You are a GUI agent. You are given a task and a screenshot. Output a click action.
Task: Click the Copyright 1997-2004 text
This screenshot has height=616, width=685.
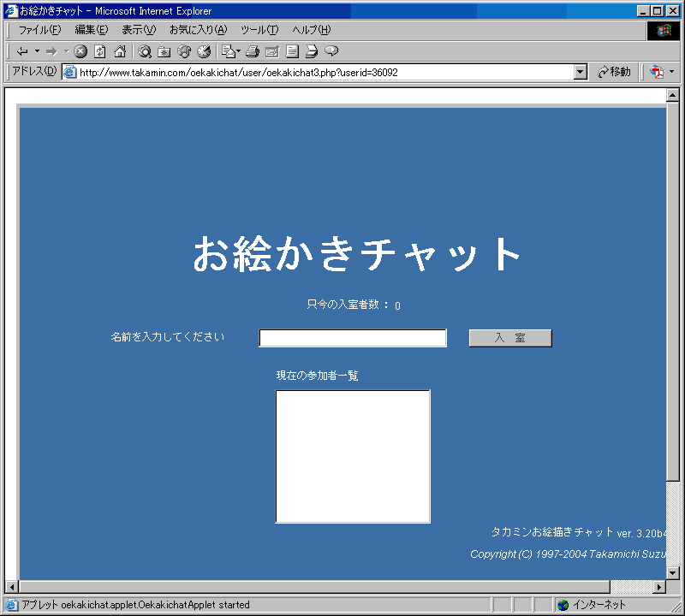569,554
